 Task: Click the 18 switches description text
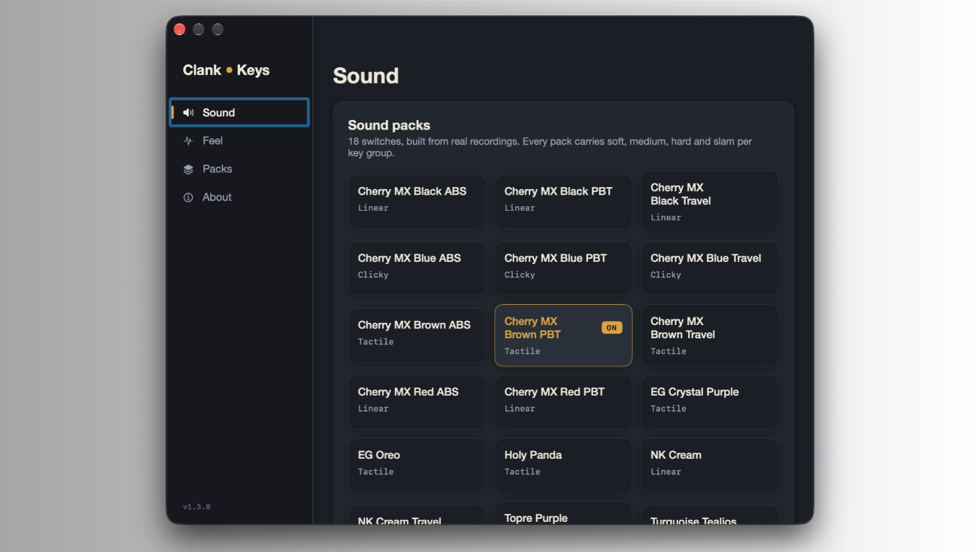coord(550,147)
